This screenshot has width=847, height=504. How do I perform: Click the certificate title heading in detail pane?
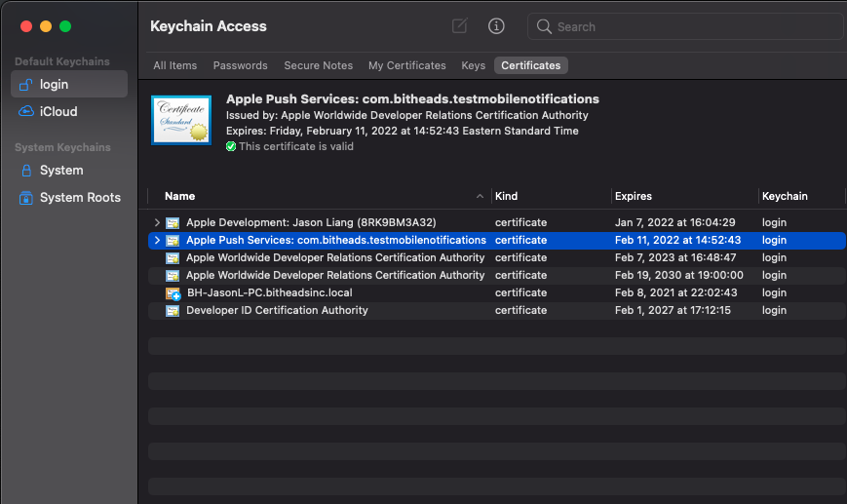(412, 98)
